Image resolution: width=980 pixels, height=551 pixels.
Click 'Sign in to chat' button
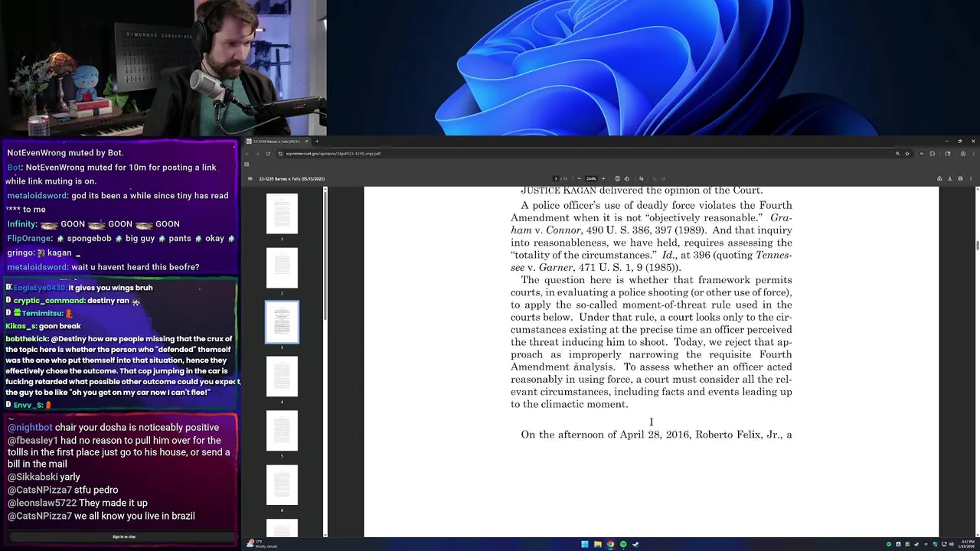(x=124, y=536)
